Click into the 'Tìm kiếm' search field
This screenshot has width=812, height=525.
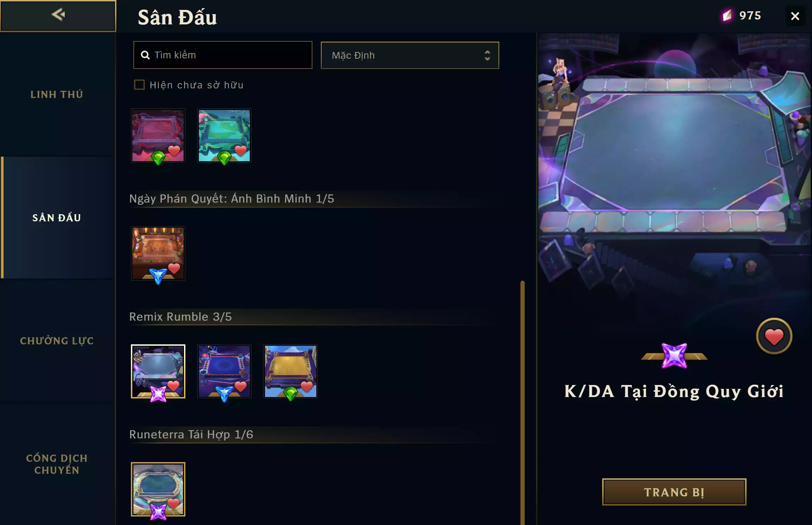223,55
